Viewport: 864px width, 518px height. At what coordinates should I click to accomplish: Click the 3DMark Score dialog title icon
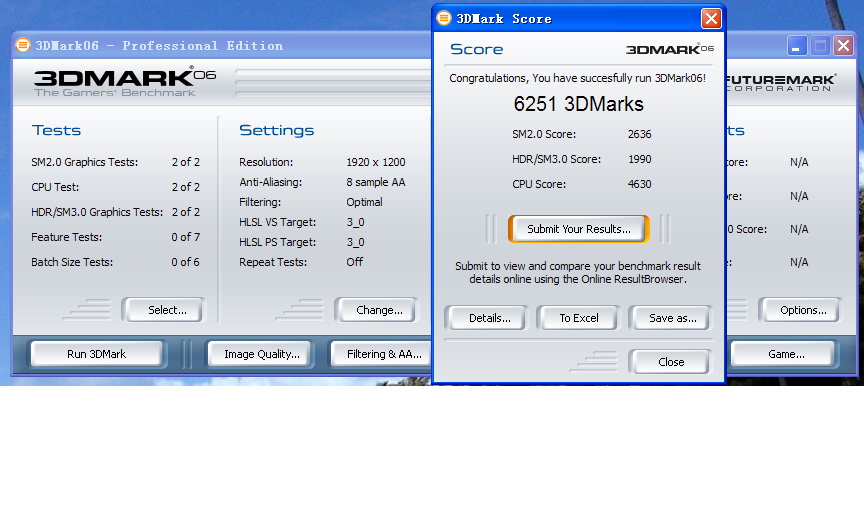[x=444, y=18]
